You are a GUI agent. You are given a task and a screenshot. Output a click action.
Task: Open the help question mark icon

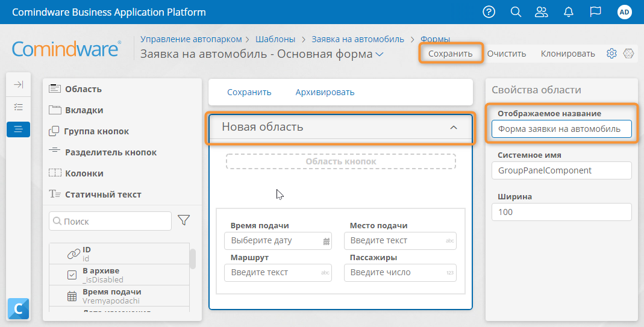pos(489,12)
